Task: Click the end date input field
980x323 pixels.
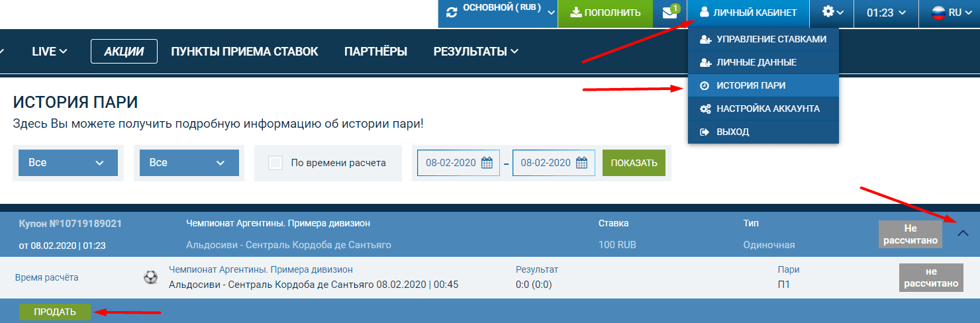Action: click(554, 163)
